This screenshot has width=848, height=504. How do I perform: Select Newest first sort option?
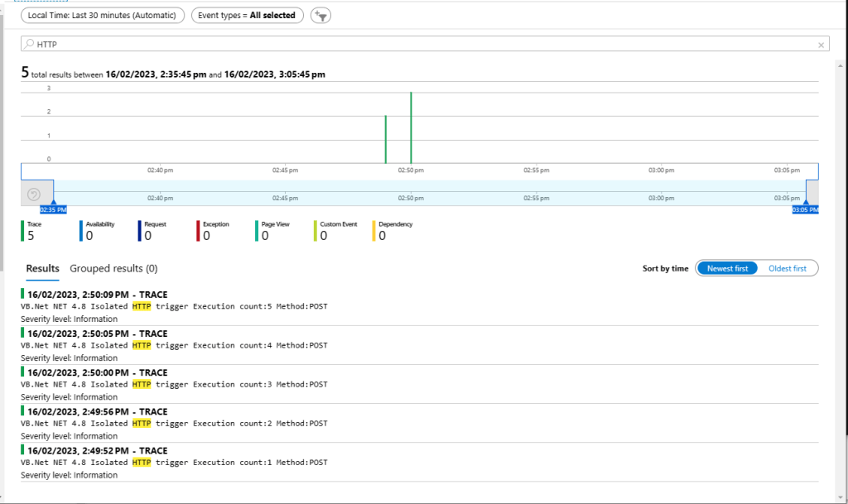(727, 268)
